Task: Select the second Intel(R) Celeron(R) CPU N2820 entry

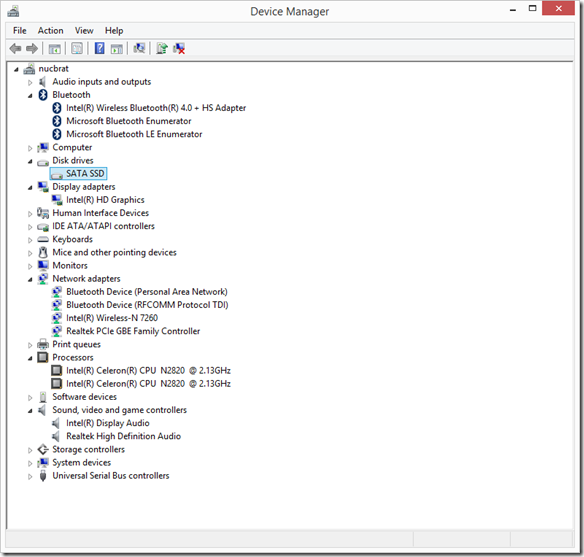Action: 148,383
